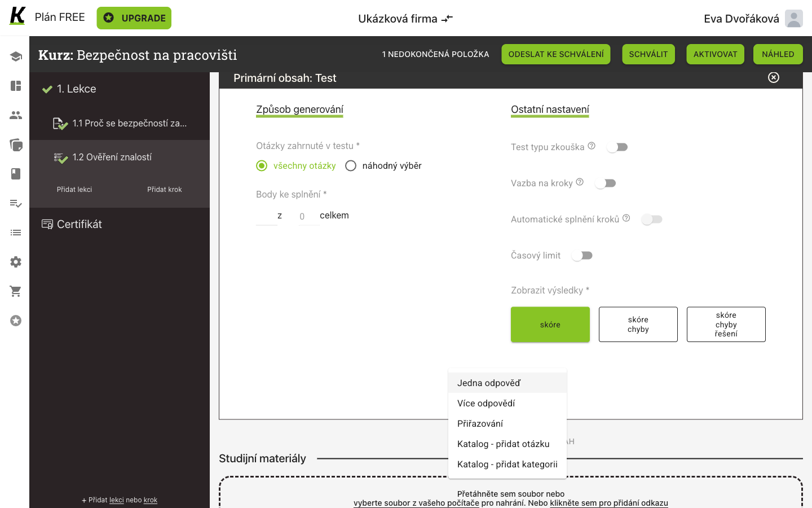The height and width of the screenshot is (508, 812).
Task: Click help icon next to Automatické splnění kroků
Action: point(626,218)
